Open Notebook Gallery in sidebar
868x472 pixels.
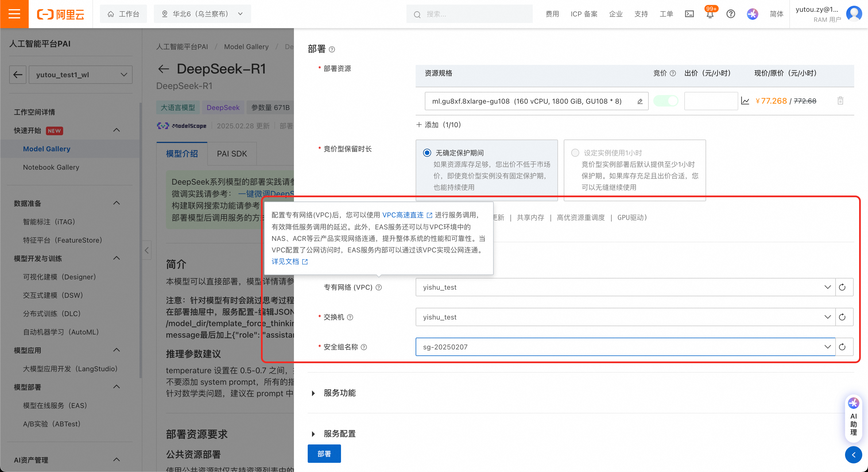click(51, 167)
